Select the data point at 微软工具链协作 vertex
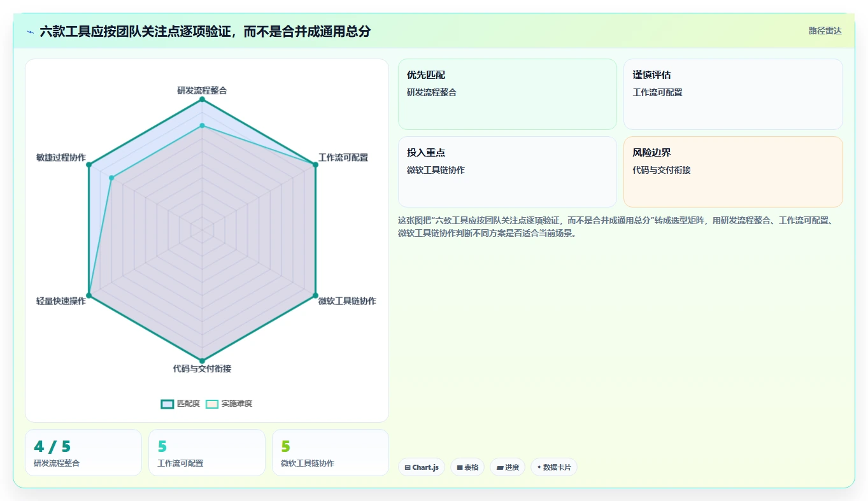Image resolution: width=868 pixels, height=501 pixels. click(x=315, y=295)
